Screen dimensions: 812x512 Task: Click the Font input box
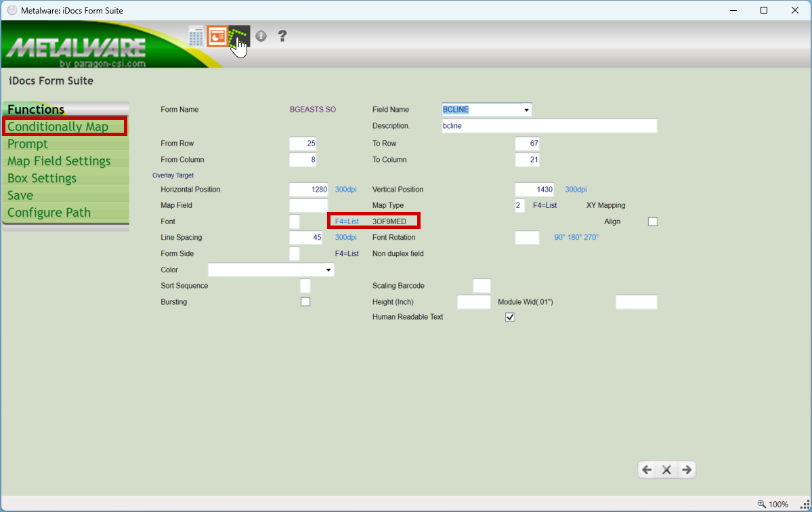click(x=295, y=221)
